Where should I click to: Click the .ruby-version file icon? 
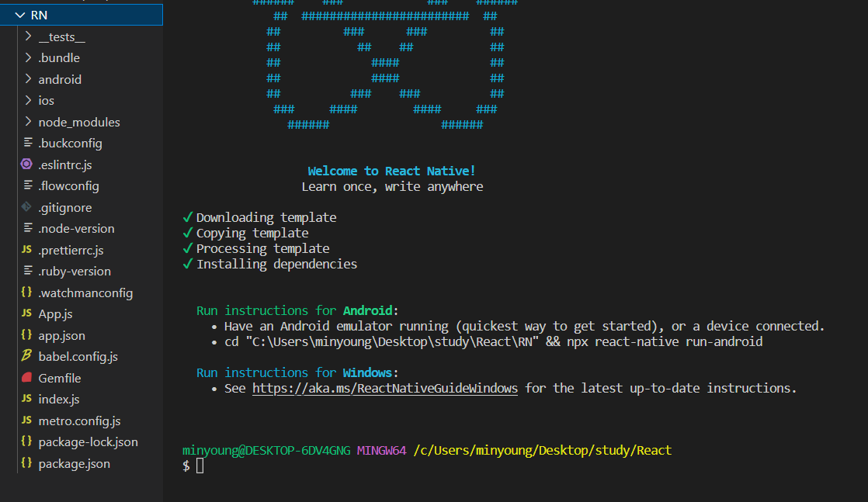28,271
